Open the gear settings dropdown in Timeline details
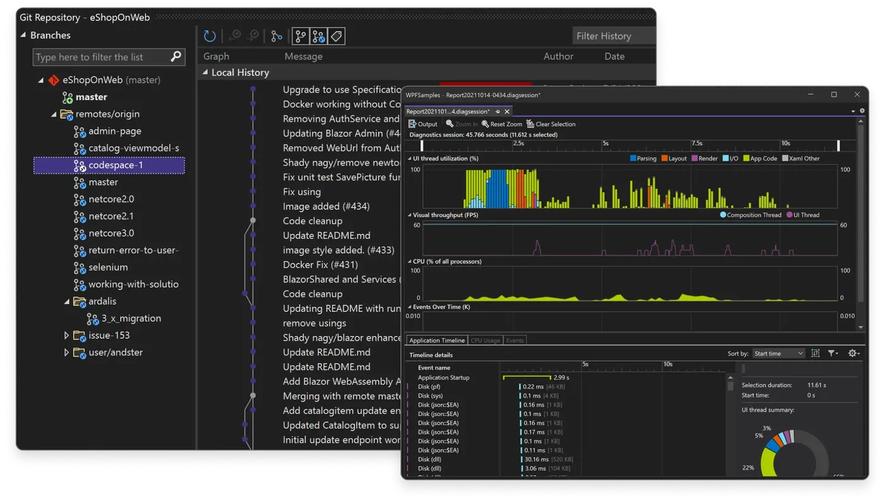This screenshot has height=500, width=885. point(853,353)
